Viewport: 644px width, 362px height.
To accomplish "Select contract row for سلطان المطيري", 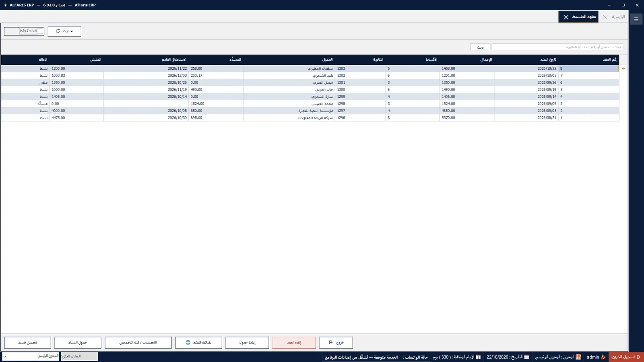I will [310, 69].
